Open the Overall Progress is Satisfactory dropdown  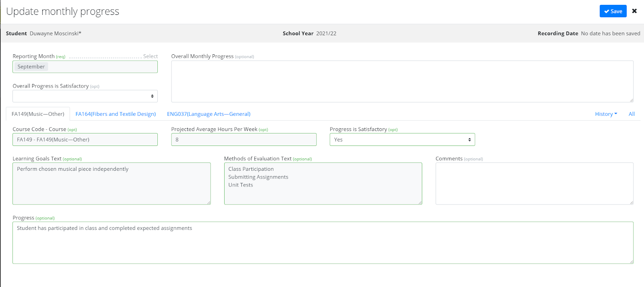point(85,96)
